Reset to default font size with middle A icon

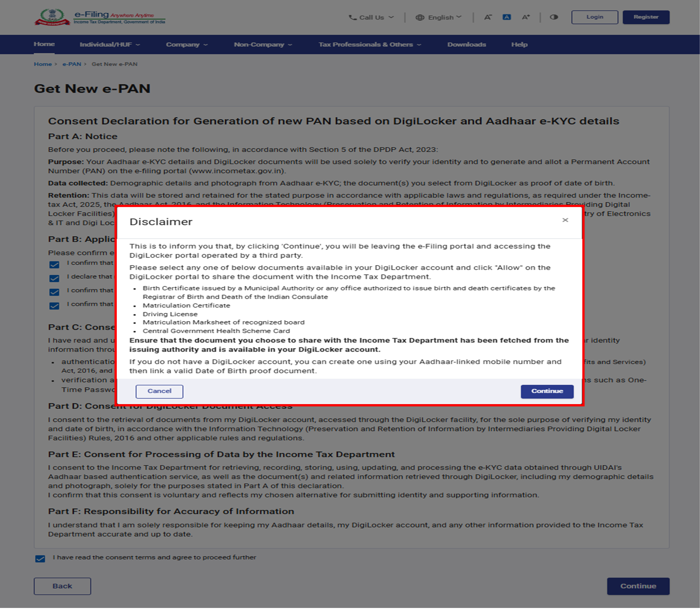[x=507, y=17]
